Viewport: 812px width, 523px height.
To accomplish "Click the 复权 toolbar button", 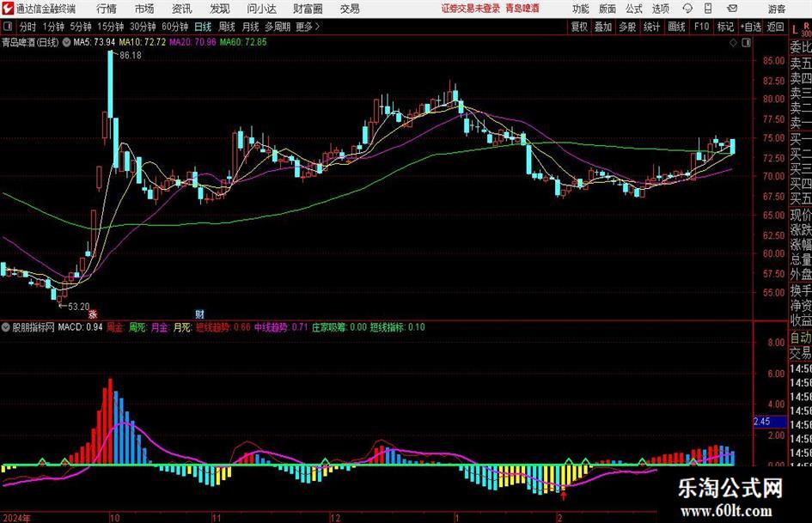I will click(579, 27).
